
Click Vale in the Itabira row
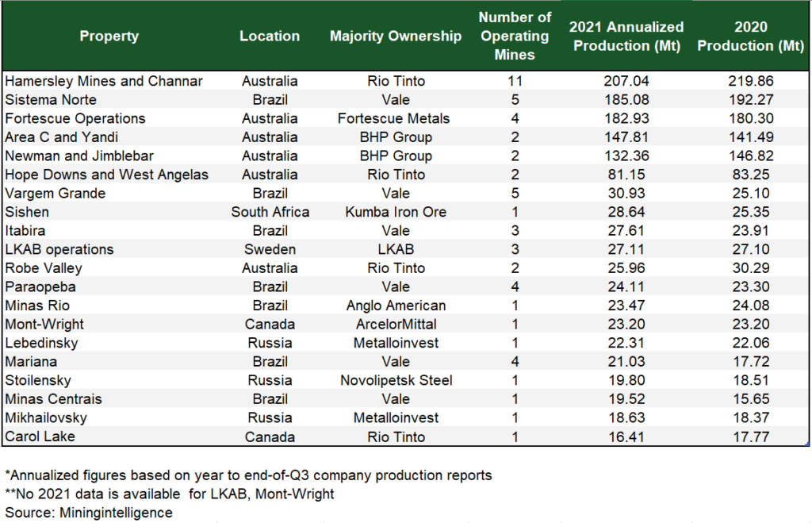396,231
